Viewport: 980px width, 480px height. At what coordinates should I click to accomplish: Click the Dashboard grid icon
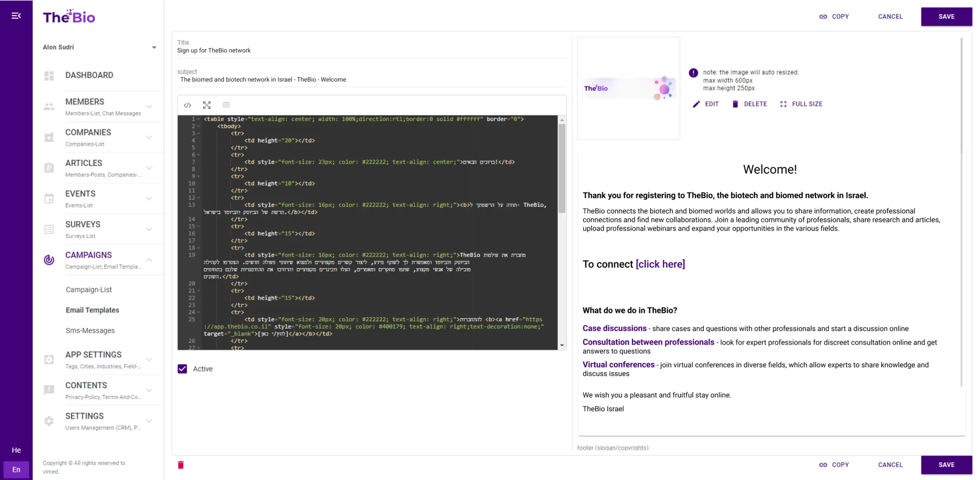coord(49,76)
